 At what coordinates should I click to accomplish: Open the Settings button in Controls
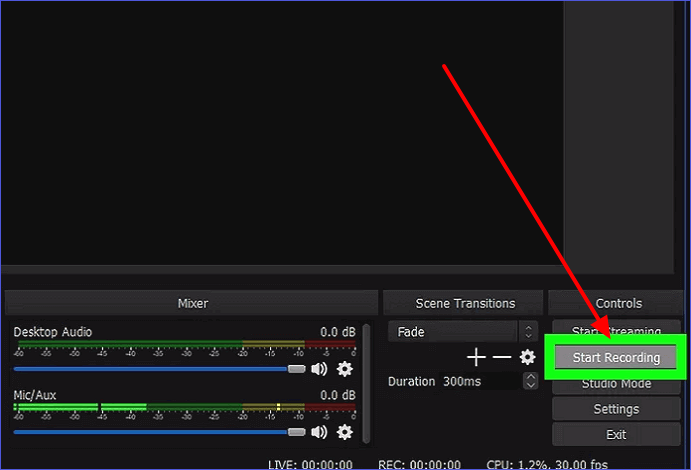pos(616,409)
